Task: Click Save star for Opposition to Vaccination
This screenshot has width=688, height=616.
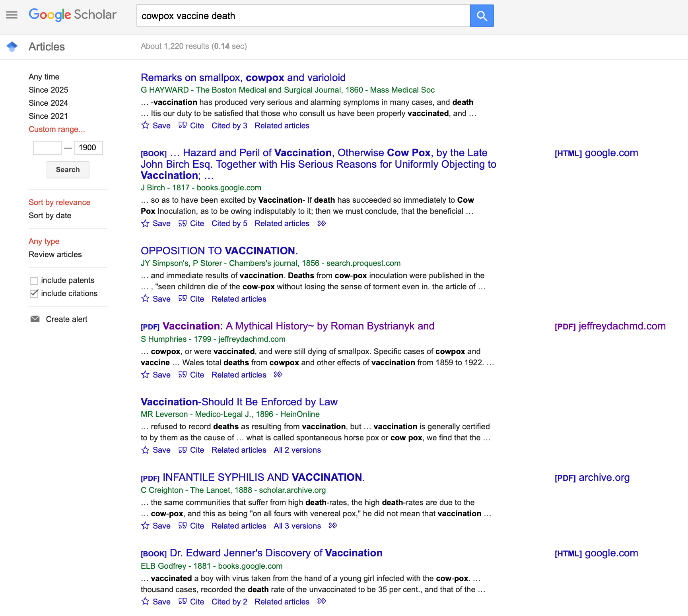Action: (145, 298)
